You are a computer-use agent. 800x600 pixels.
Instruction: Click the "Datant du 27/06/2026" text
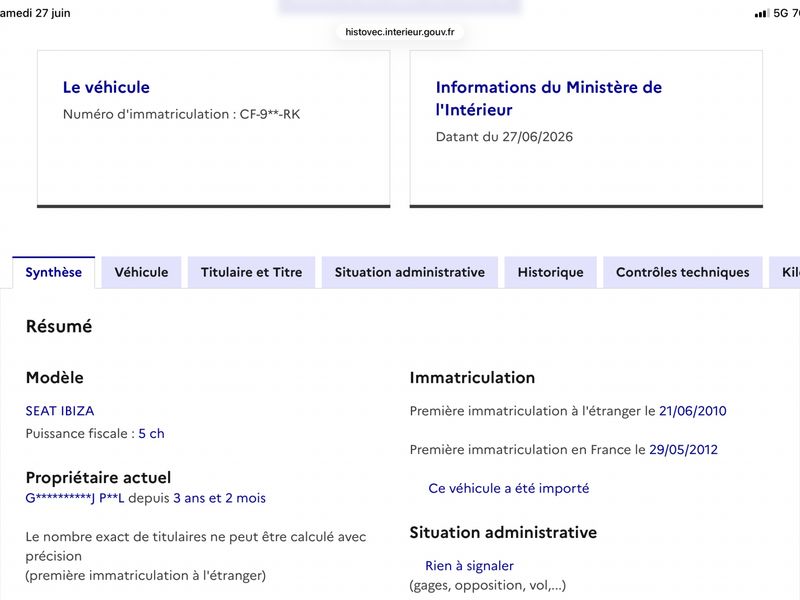pyautogui.click(x=504, y=137)
